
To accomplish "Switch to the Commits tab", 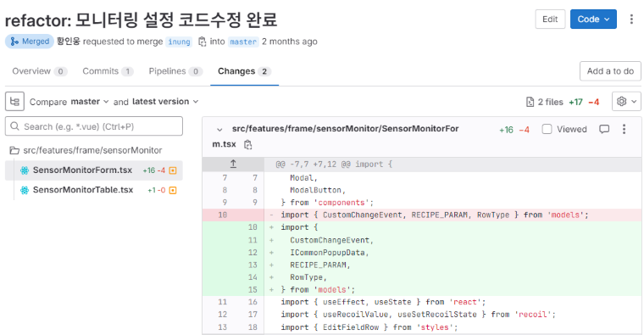I will (x=108, y=71).
